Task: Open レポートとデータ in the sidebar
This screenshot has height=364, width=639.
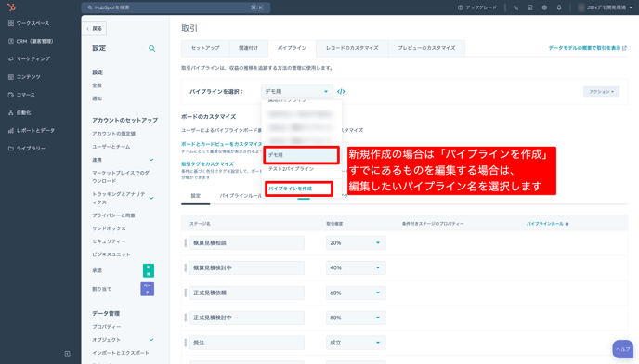Action: click(31, 130)
